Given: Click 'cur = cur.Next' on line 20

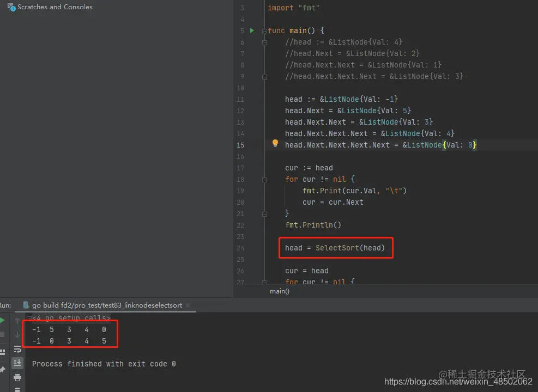Looking at the screenshot, I should 333,202.
